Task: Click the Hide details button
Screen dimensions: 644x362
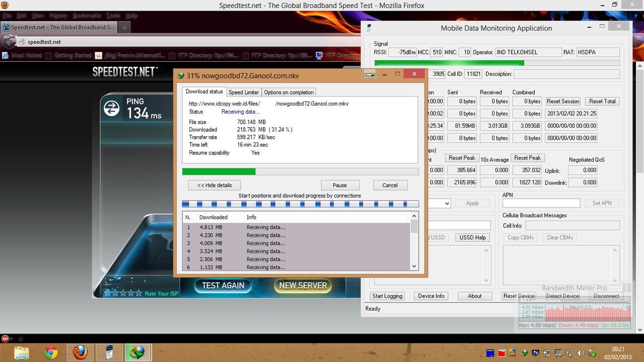Action: coord(214,185)
